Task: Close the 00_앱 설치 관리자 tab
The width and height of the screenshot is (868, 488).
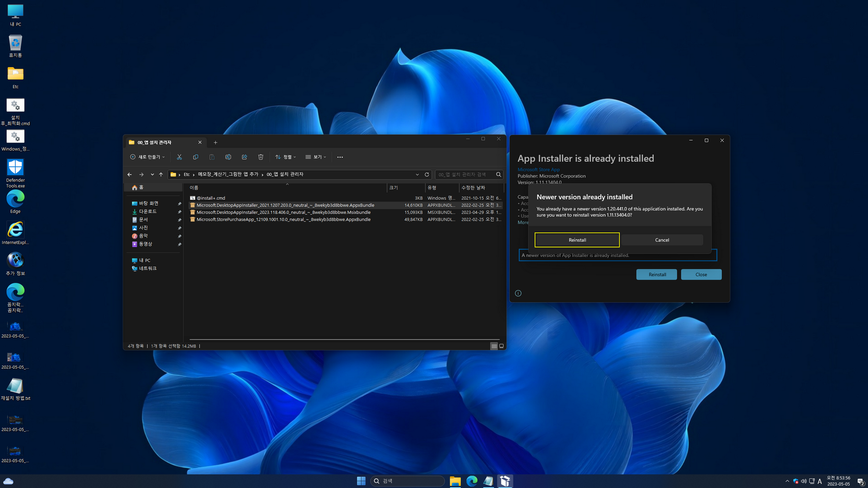Action: coord(200,142)
